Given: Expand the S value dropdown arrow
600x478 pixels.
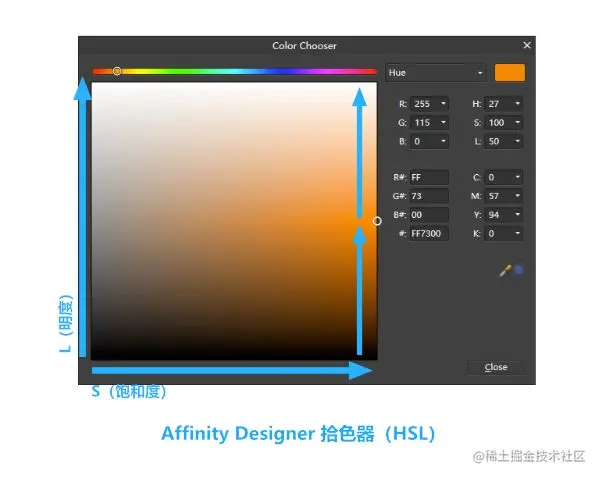Looking at the screenshot, I should tap(517, 122).
